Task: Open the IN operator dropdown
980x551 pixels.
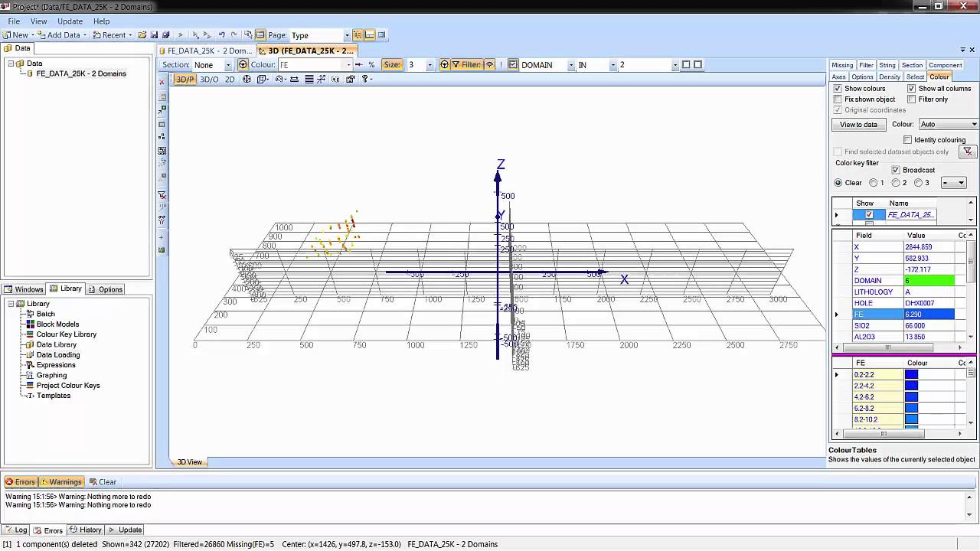Action: point(613,65)
